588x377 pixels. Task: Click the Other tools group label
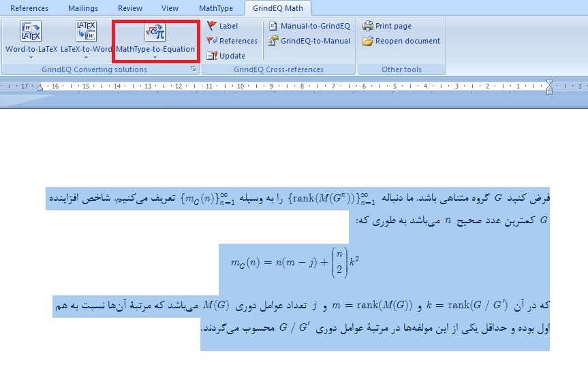pyautogui.click(x=401, y=69)
